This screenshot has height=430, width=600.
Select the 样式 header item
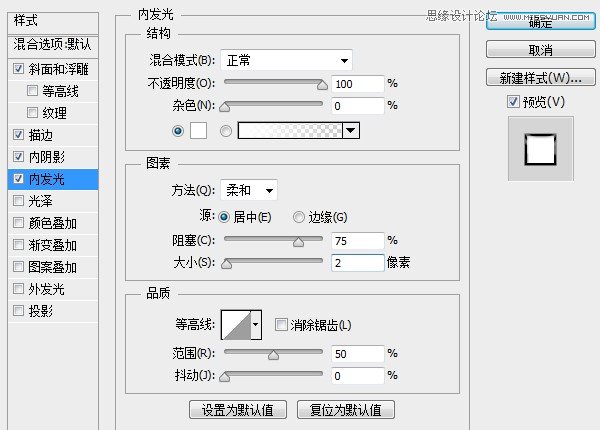click(53, 21)
